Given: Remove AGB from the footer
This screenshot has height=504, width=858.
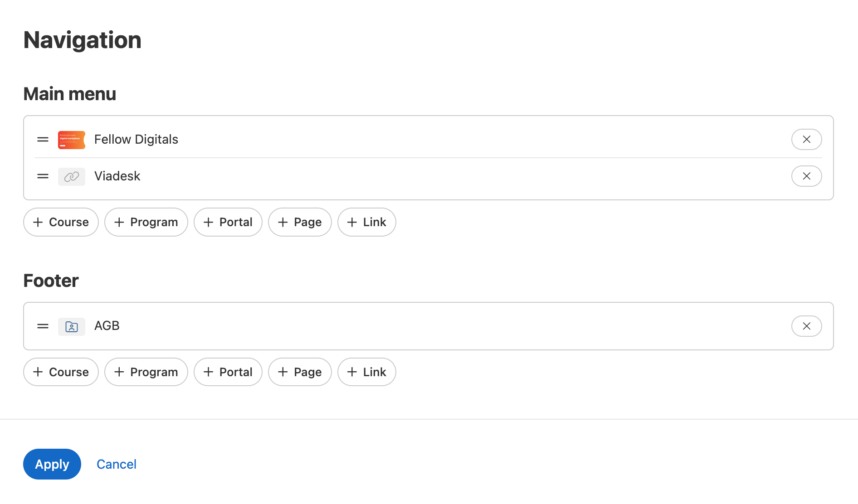Looking at the screenshot, I should tap(806, 326).
